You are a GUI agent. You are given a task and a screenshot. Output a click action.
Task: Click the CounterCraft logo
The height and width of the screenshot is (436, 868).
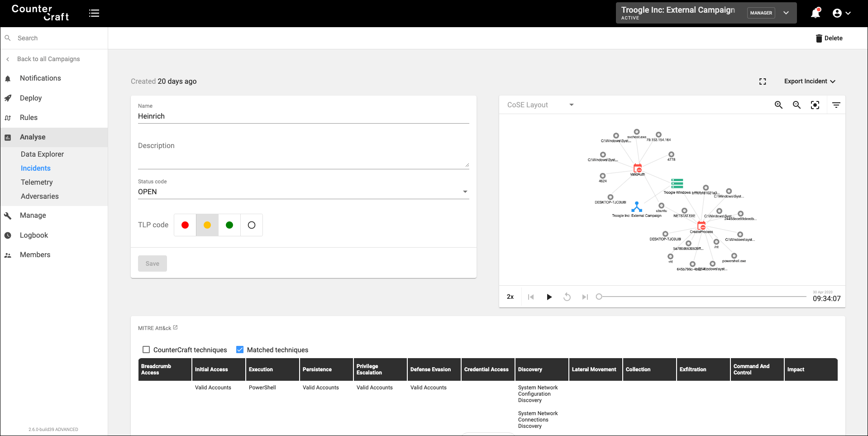tap(40, 13)
